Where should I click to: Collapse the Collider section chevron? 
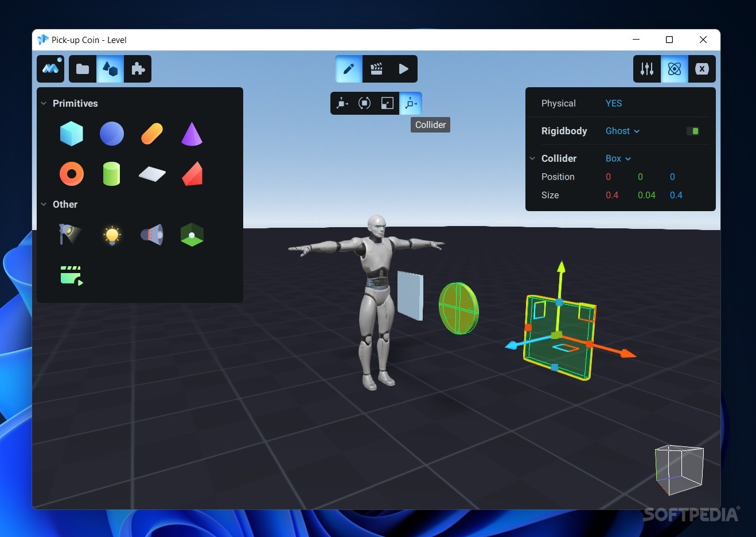[532, 158]
